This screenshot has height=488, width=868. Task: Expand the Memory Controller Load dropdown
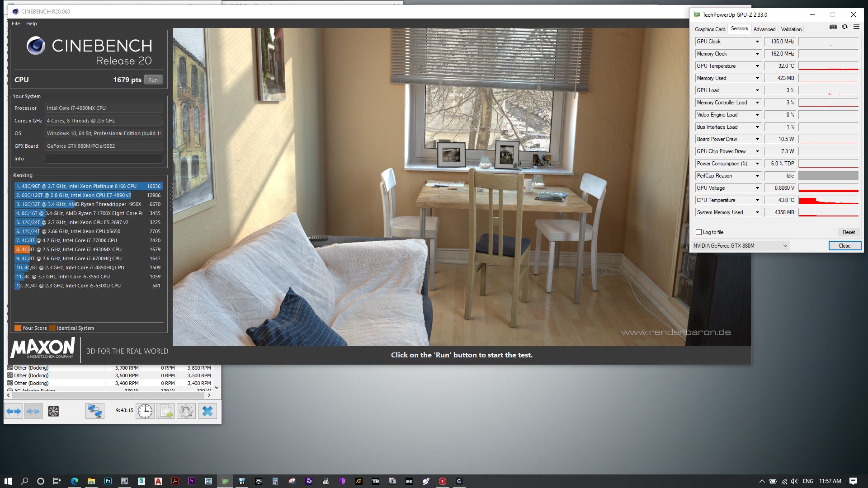(x=757, y=103)
